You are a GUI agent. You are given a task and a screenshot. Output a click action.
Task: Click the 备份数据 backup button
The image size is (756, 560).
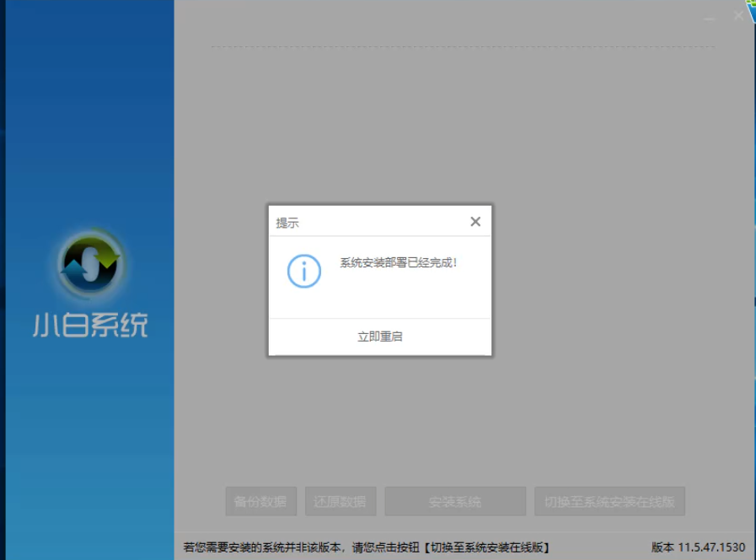(261, 500)
